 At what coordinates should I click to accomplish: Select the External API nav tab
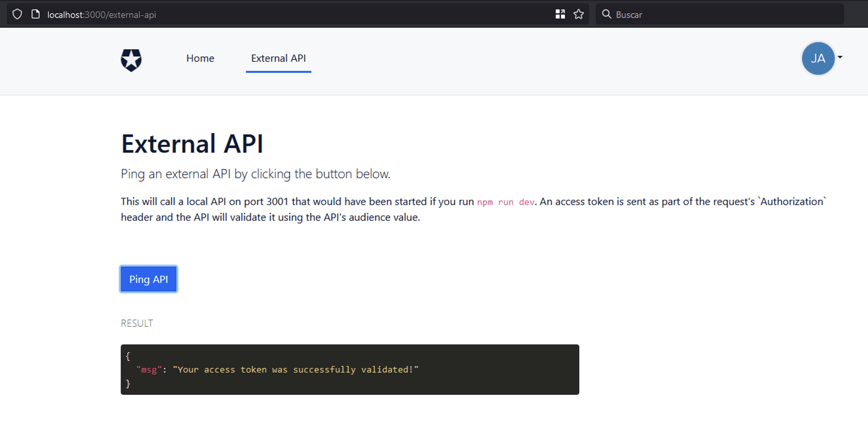pyautogui.click(x=278, y=59)
